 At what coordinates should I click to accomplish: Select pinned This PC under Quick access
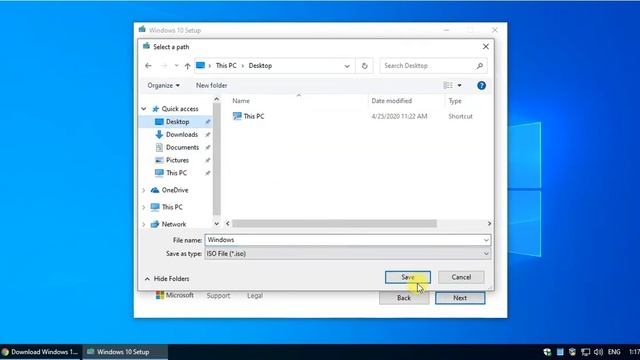[176, 173]
